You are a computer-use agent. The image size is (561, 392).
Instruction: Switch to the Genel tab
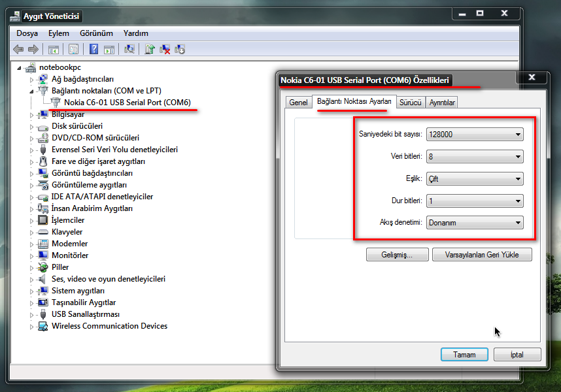(x=298, y=103)
